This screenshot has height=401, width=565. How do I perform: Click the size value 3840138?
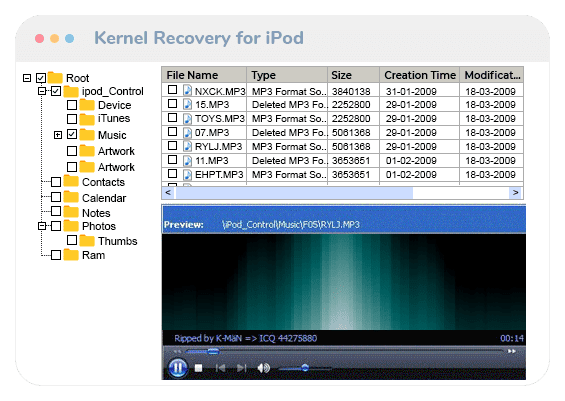(x=351, y=92)
